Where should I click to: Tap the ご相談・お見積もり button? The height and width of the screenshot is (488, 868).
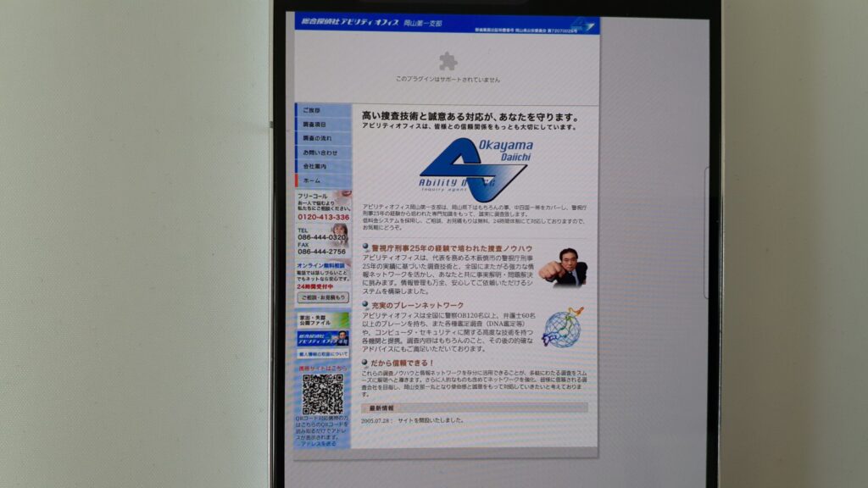(x=323, y=297)
